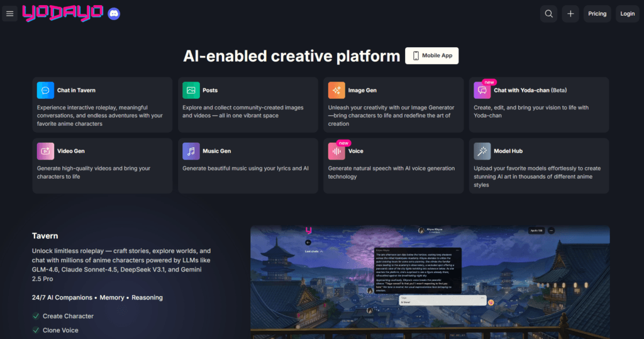The image size is (644, 339).
Task: Click the Clone Voice text
Action: tap(60, 330)
